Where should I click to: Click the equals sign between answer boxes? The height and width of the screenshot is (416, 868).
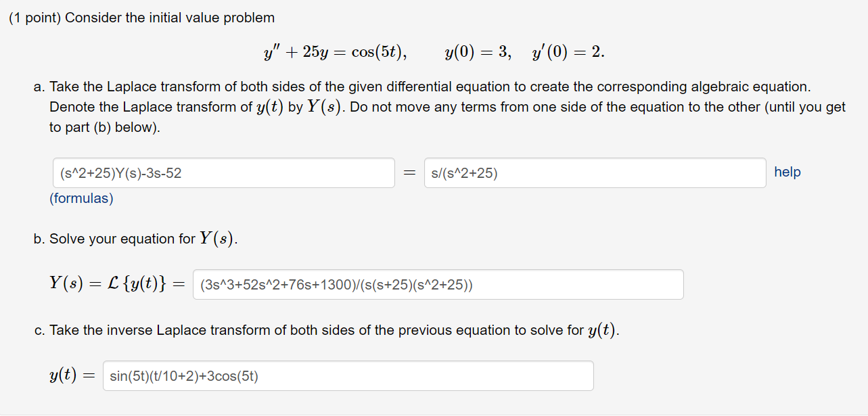pos(409,172)
